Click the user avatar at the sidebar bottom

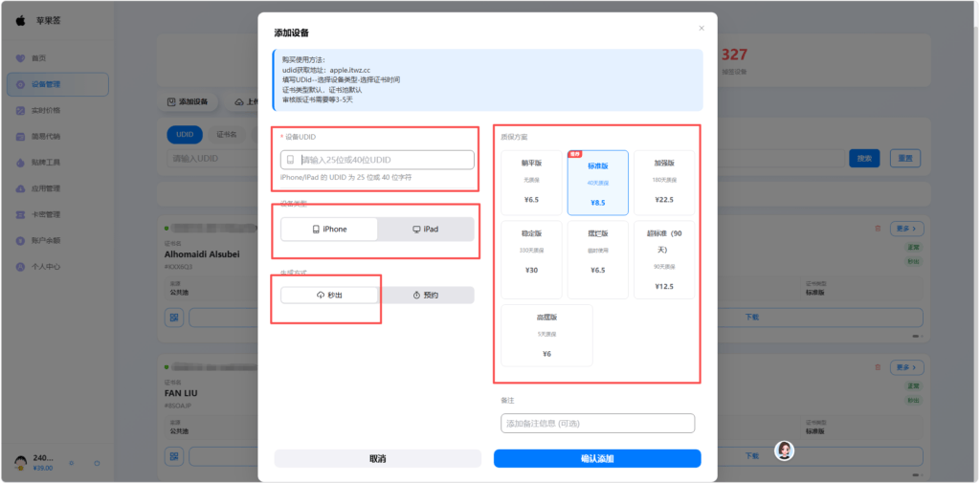coord(21,462)
